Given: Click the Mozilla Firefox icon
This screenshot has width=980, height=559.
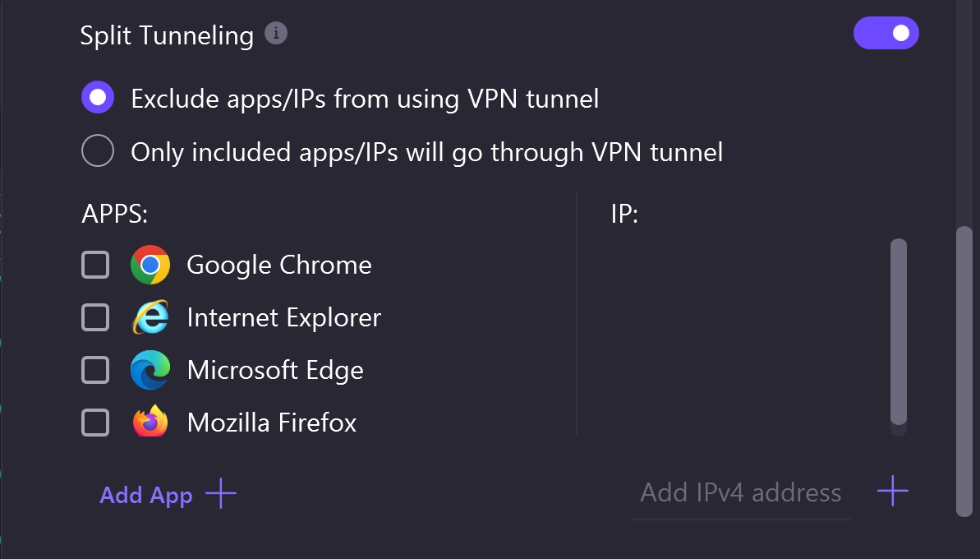Looking at the screenshot, I should click(x=151, y=422).
